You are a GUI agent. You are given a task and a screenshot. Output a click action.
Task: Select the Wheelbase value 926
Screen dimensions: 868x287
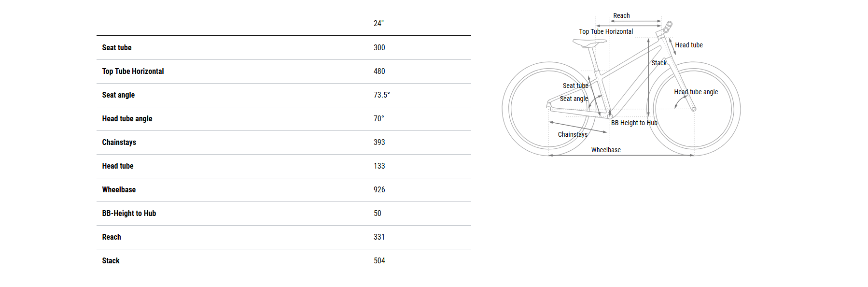(379, 189)
